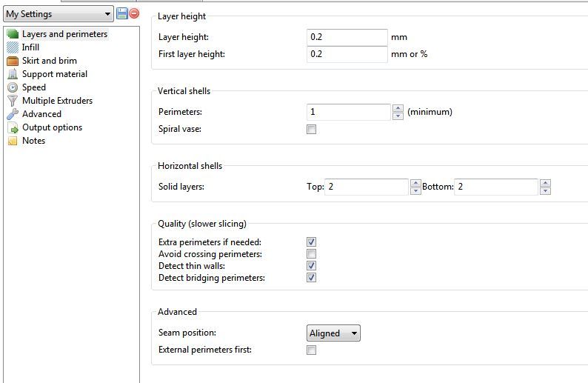
Task: Open the Notes page
Action: 33,141
